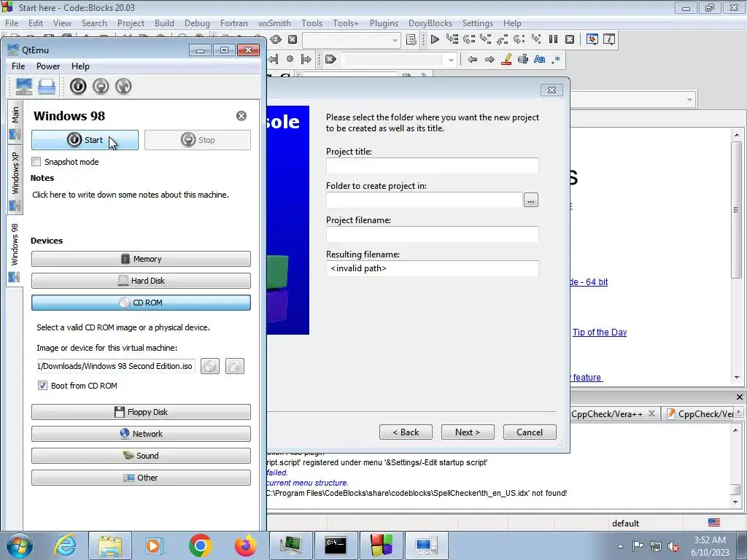The image size is (747, 560).
Task: Uncheck Boot from CD ROM checkbox
Action: [x=42, y=386]
